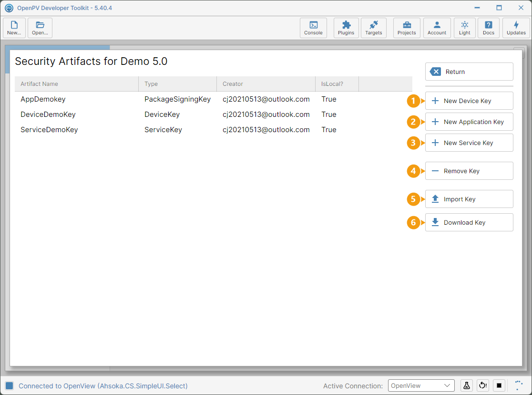Click the restart icon in the status bar

coord(483,385)
